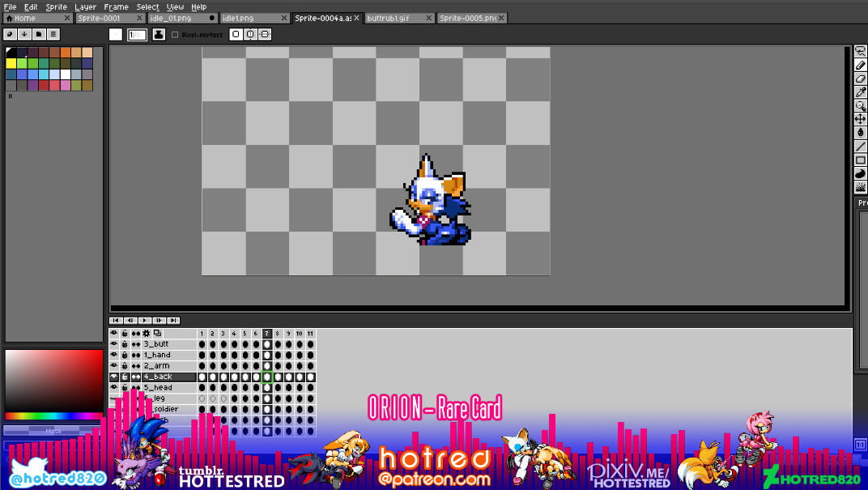Disable symmetry mode button
The width and height of the screenshot is (868, 490).
click(x=236, y=34)
